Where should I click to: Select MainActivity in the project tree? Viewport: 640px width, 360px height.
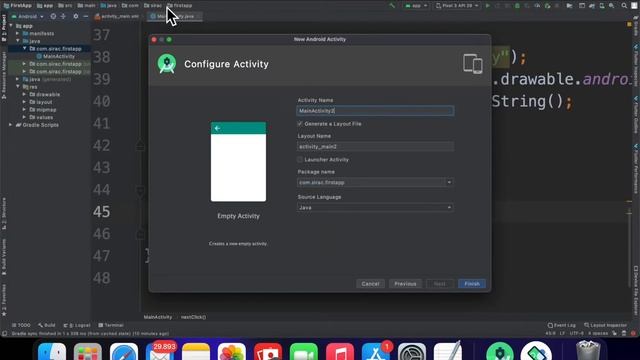click(56, 56)
